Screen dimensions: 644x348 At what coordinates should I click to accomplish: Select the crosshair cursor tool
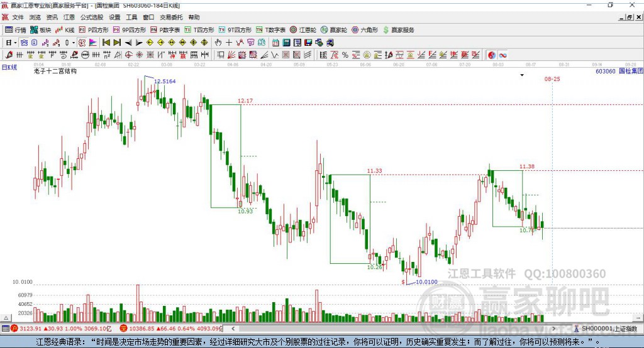[229, 43]
